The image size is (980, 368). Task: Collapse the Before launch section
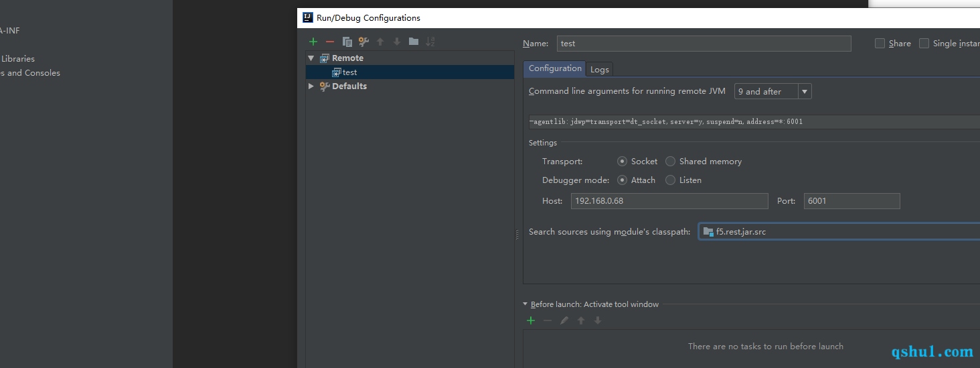pyautogui.click(x=525, y=304)
